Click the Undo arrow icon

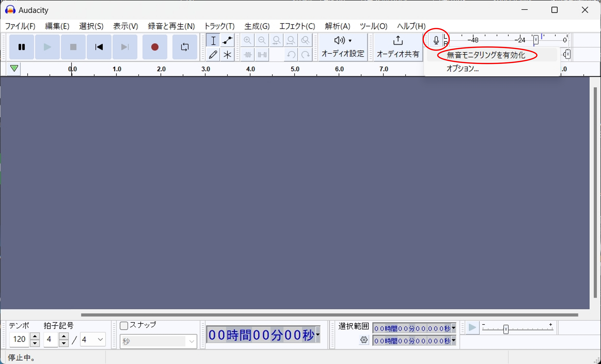[291, 54]
